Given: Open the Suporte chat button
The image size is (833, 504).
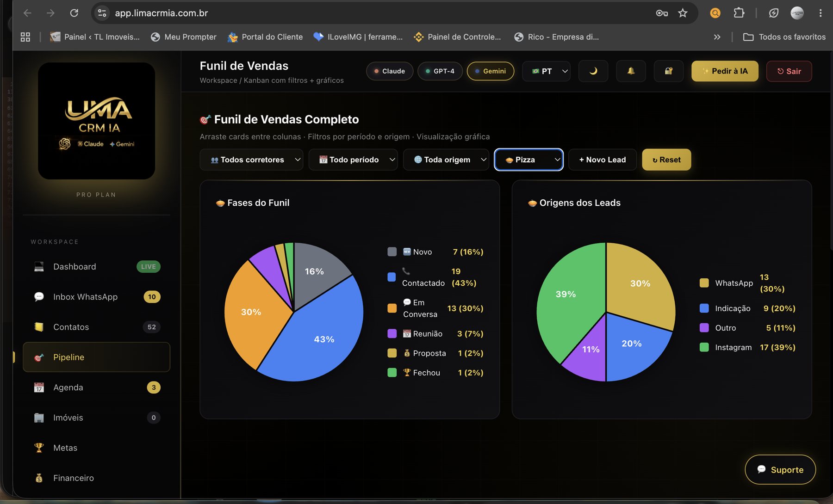Looking at the screenshot, I should pos(780,469).
